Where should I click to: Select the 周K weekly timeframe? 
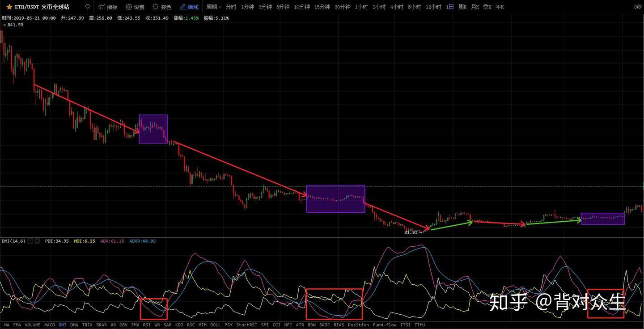click(x=462, y=7)
